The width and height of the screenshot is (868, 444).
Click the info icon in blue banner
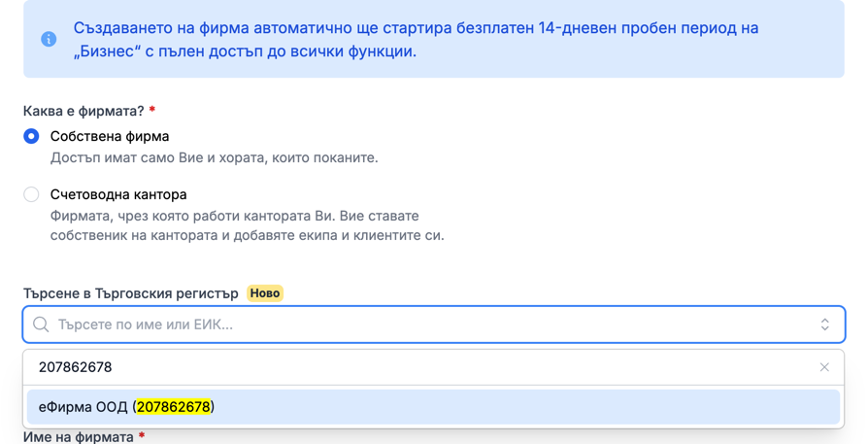point(49,39)
